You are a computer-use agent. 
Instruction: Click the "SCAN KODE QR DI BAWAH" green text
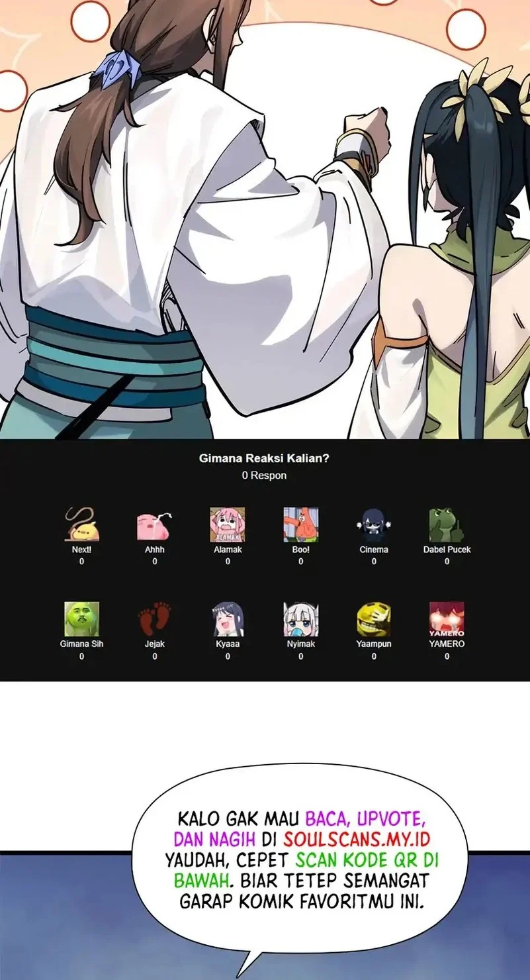[368, 861]
